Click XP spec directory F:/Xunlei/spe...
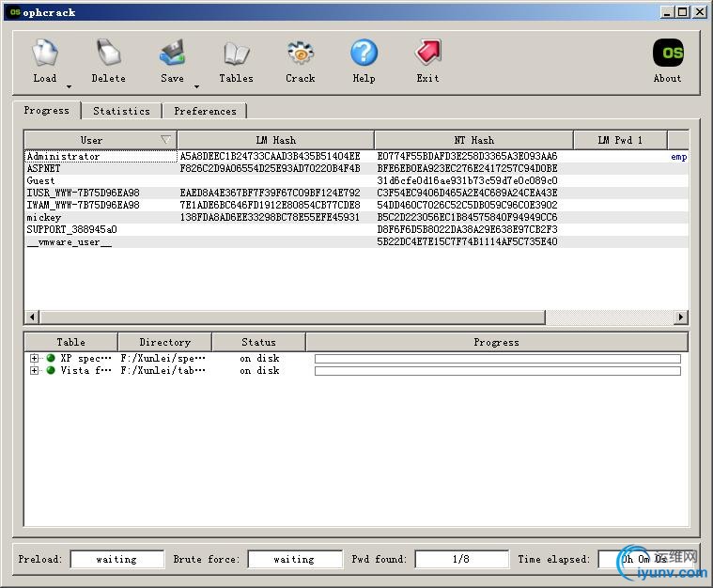The width and height of the screenshot is (713, 588). pos(163,359)
